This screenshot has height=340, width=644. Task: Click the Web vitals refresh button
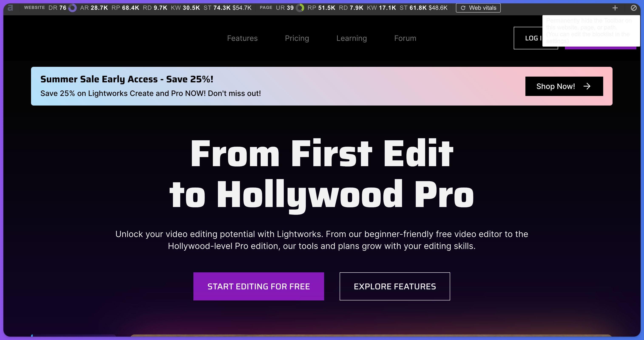coord(478,8)
